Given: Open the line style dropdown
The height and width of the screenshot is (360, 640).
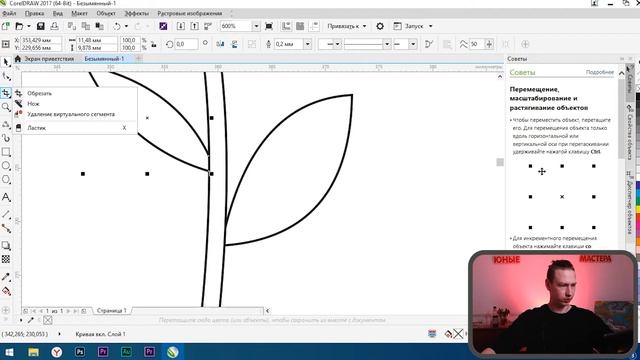Looking at the screenshot, I should coord(387,44).
